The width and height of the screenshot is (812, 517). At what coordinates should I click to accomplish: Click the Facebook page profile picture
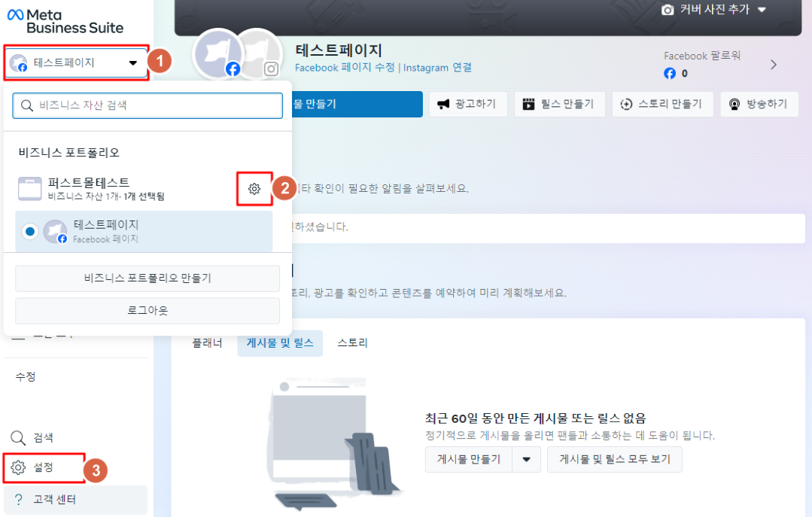pyautogui.click(x=218, y=54)
